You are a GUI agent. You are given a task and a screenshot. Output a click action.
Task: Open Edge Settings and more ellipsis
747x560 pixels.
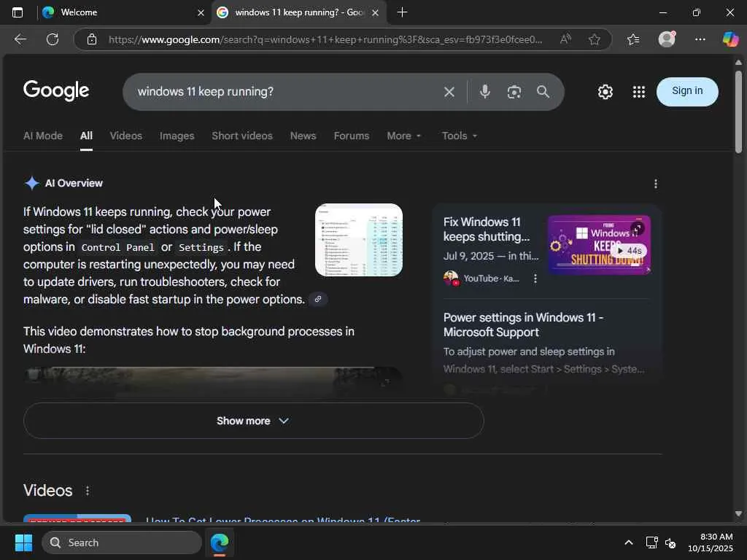click(x=700, y=39)
